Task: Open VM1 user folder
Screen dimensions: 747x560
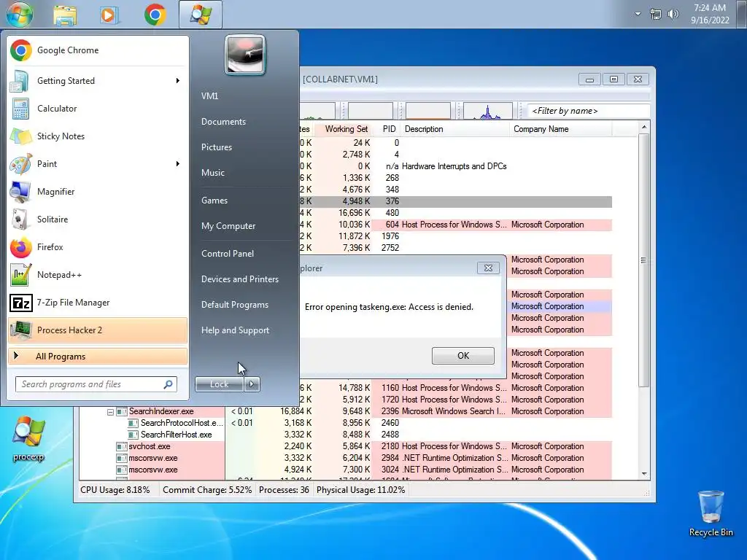Action: tap(209, 96)
